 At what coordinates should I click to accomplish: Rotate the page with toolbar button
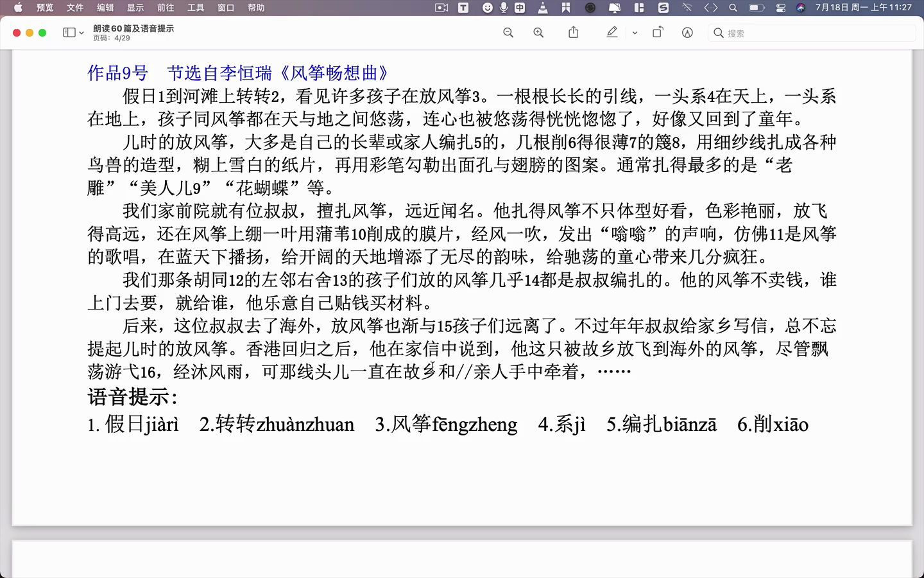point(658,32)
